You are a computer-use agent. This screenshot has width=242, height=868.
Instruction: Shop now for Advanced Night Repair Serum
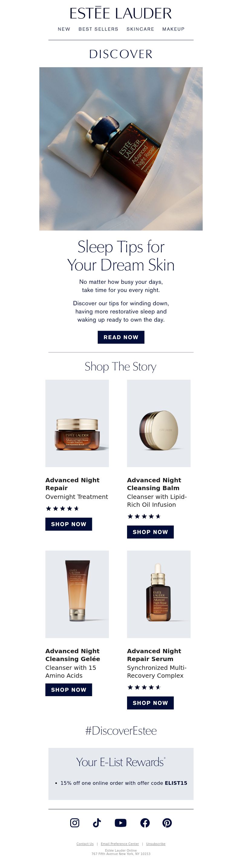(150, 703)
